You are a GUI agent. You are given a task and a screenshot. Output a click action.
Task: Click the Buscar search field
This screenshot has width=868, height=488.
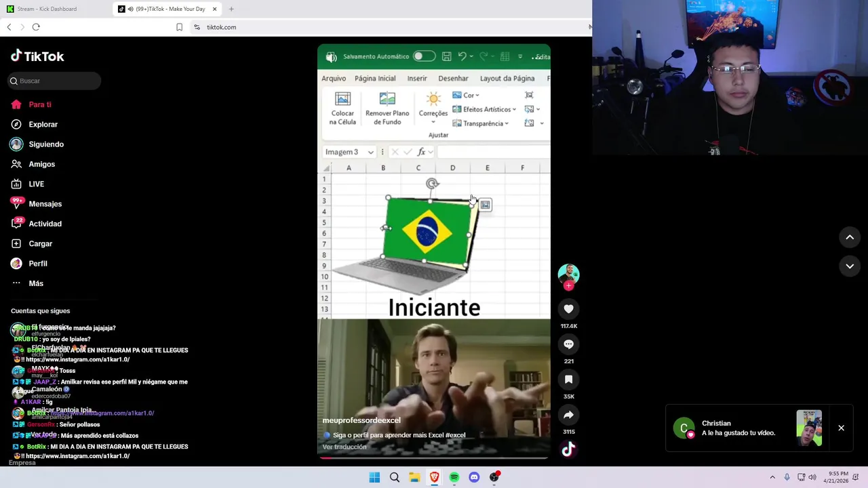pyautogui.click(x=54, y=81)
